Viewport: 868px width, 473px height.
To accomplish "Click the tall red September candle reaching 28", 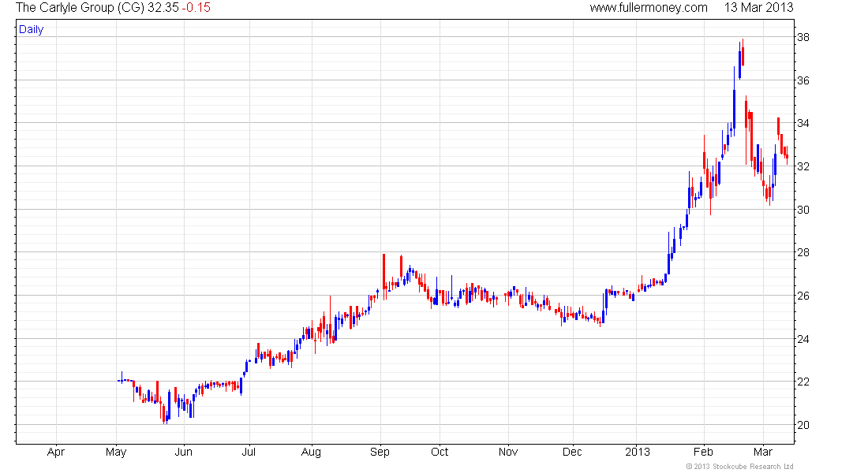I will tap(383, 277).
